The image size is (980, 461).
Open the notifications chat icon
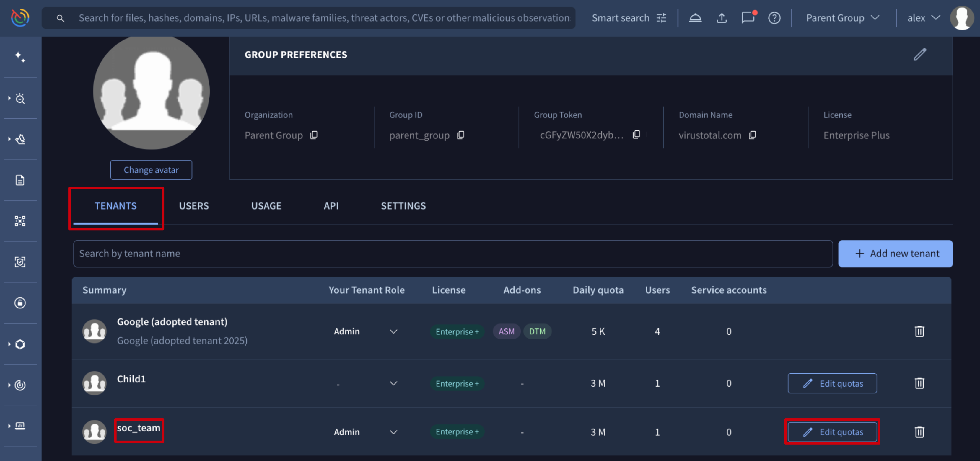(x=748, y=18)
